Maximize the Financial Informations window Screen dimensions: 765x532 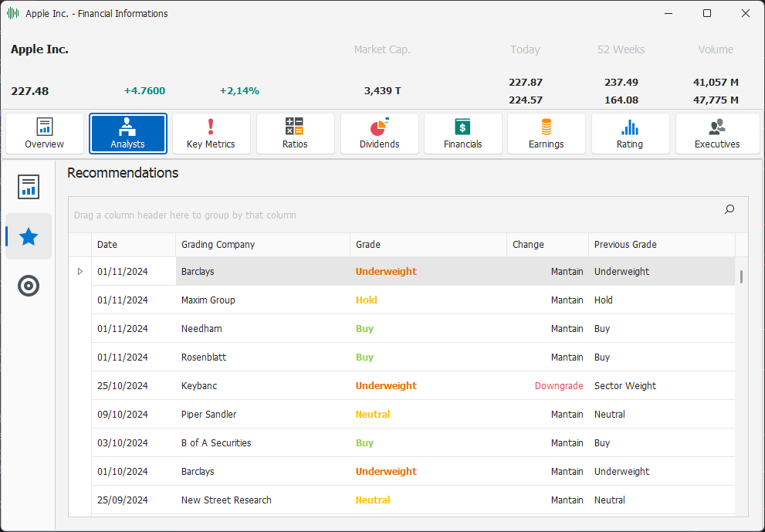tap(707, 14)
